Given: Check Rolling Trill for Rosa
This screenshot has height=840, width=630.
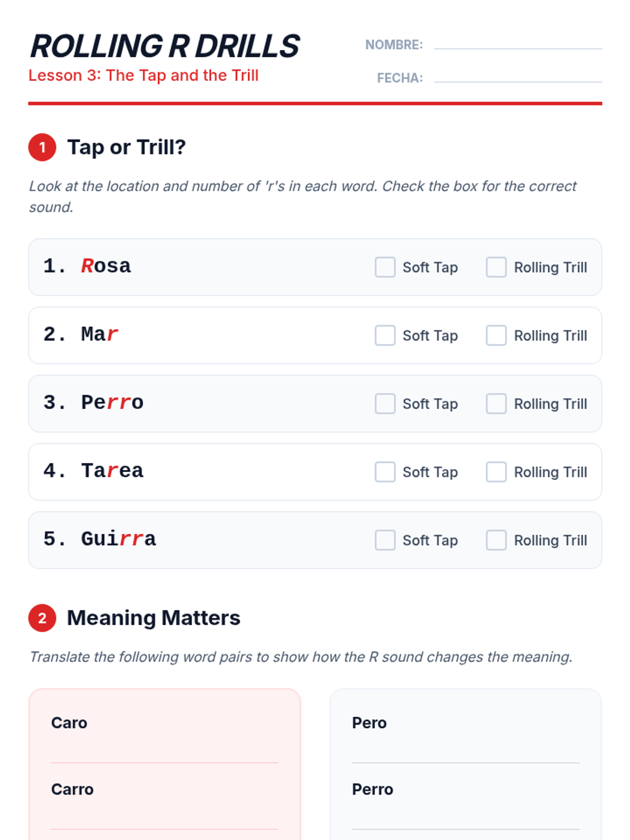Looking at the screenshot, I should click(x=496, y=267).
